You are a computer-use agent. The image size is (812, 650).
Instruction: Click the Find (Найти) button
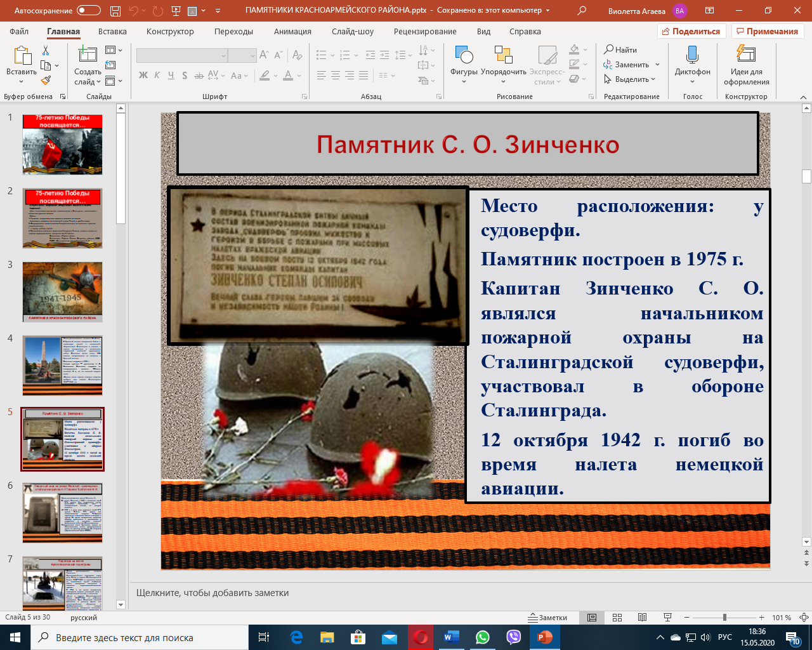pyautogui.click(x=620, y=50)
